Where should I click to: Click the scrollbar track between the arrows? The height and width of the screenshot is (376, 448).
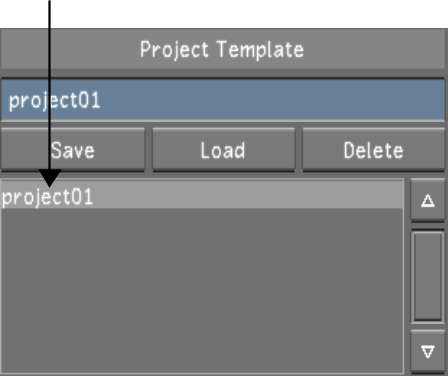[428, 276]
